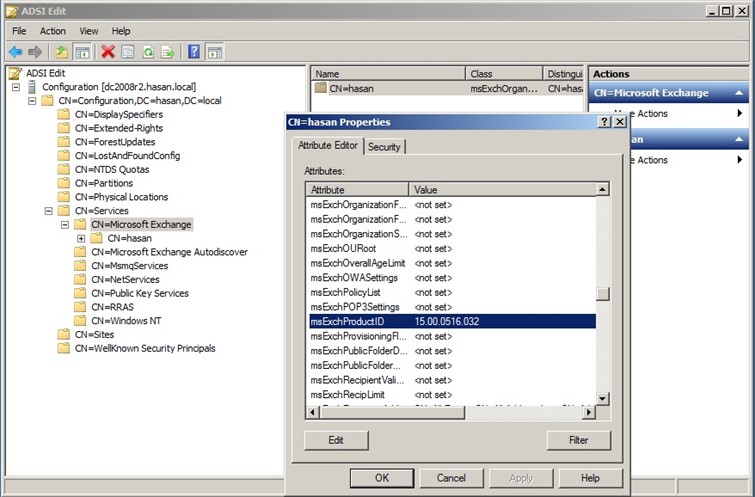Collapse the CN=Microsoft Exchange node

pyautogui.click(x=65, y=225)
